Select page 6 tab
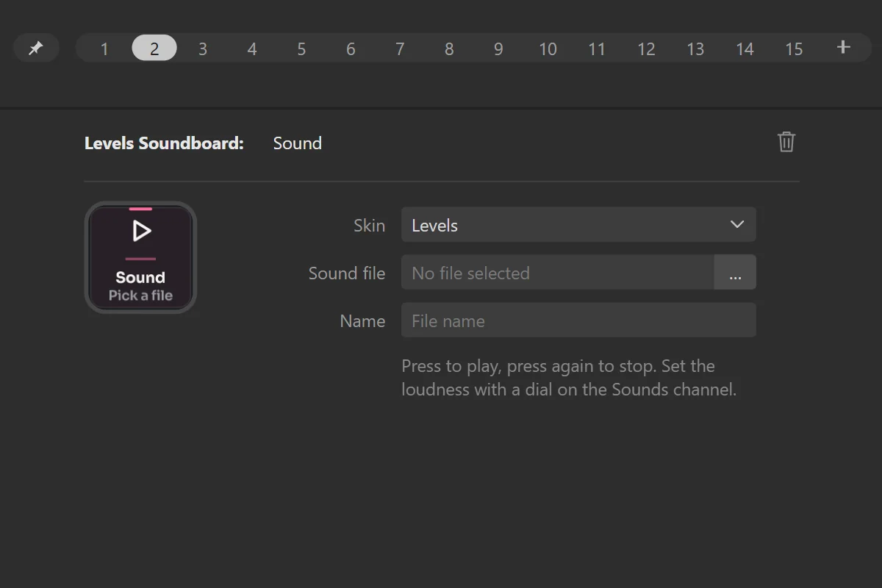The image size is (882, 588). point(351,49)
